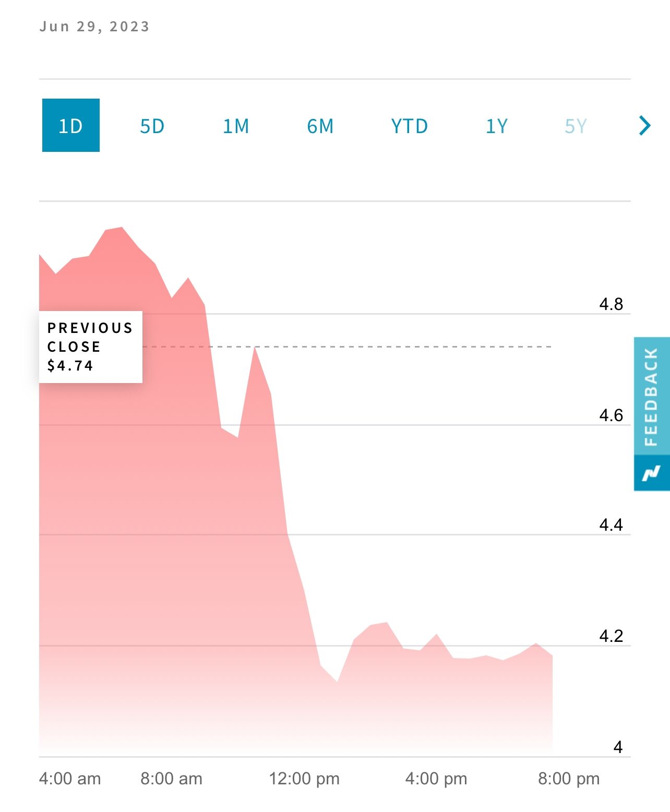The width and height of the screenshot is (670, 812).
Task: Click the 4.2 price axis label
Action: 611,636
